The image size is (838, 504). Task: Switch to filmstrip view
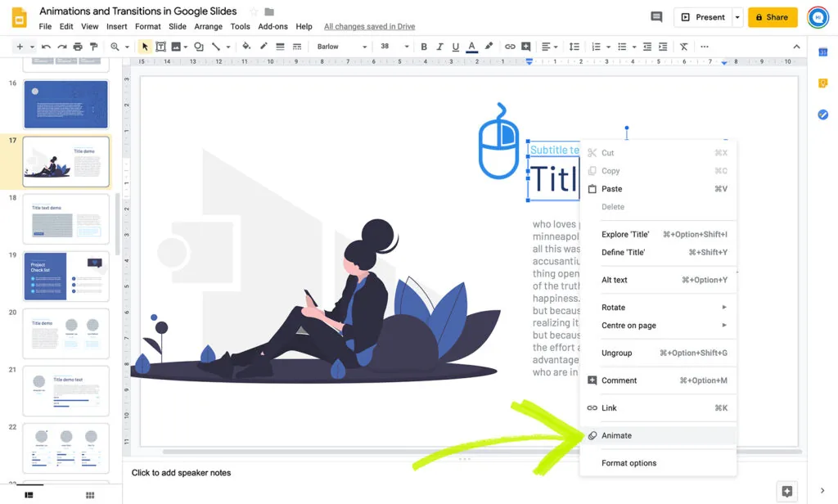[x=29, y=495]
